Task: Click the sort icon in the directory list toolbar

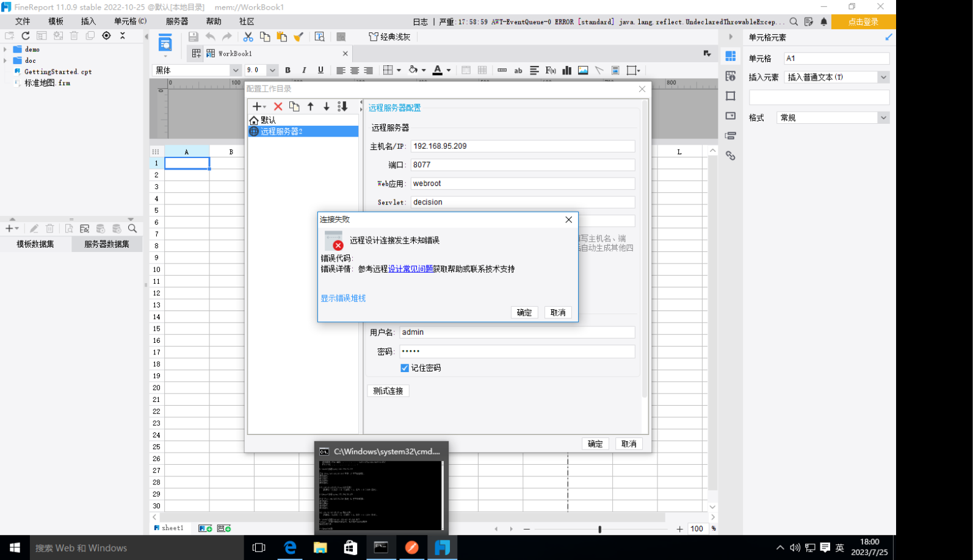Action: 342,106
